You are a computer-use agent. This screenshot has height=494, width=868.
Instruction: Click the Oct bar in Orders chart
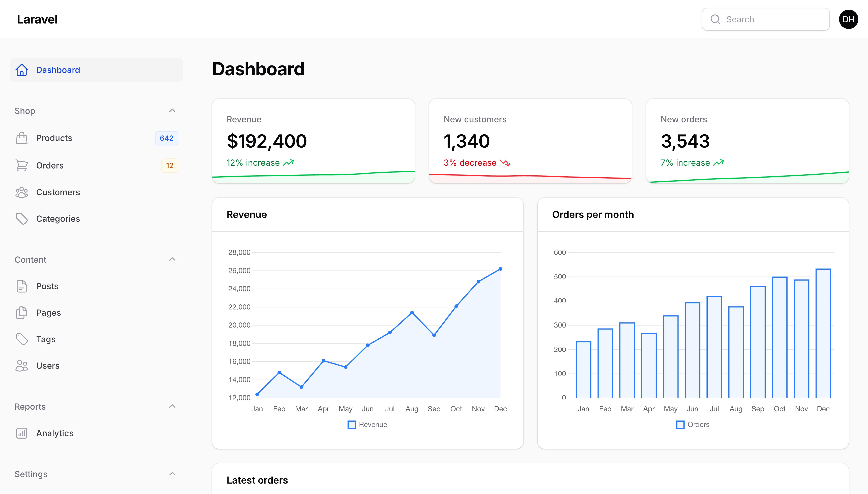point(780,338)
